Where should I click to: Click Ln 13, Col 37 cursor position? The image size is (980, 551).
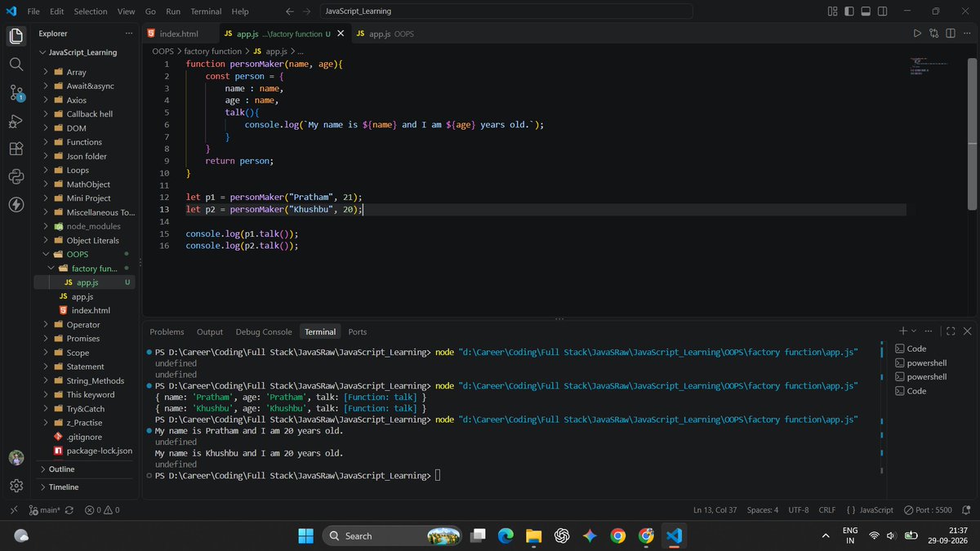[x=715, y=509]
